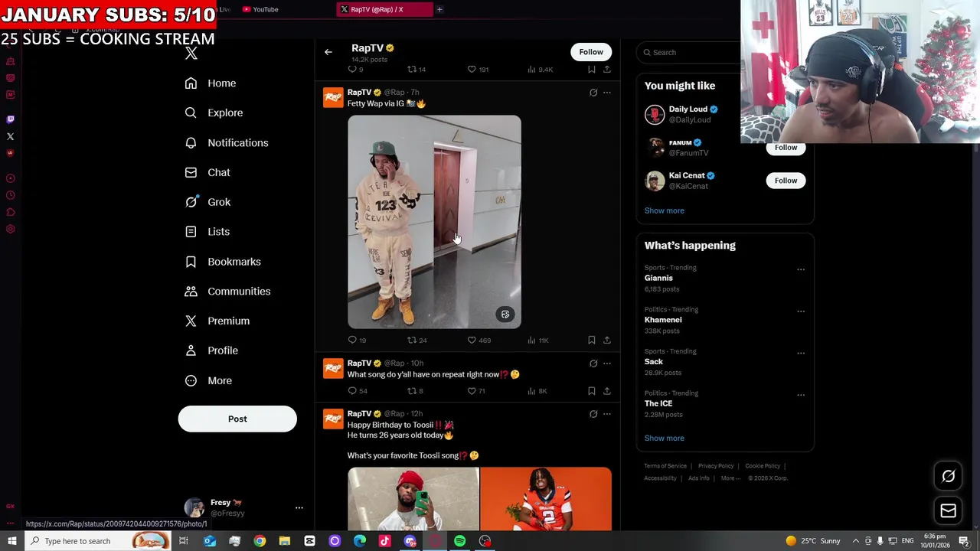Open more options for Giannis trend
Viewport: 980px width, 551px height.
coord(801,269)
